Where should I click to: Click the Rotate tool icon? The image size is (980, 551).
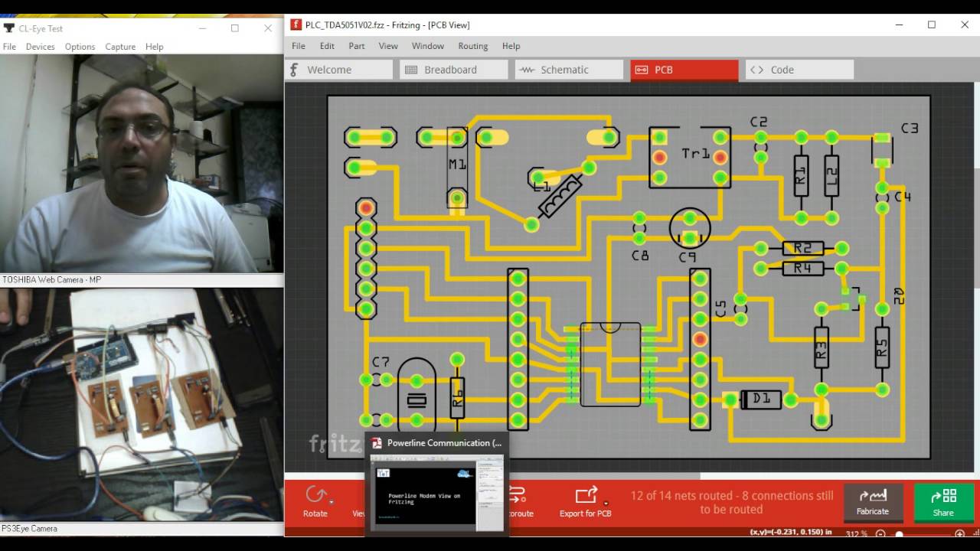315,495
